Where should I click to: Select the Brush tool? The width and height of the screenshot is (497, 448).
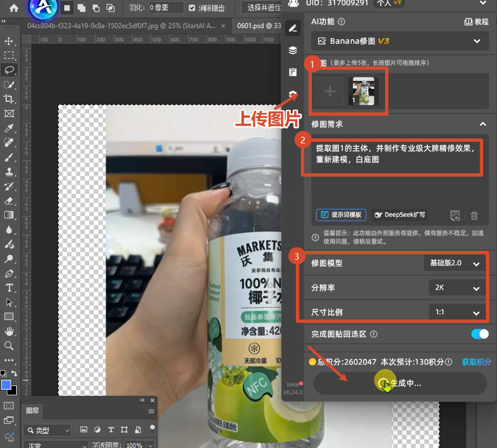(9, 157)
